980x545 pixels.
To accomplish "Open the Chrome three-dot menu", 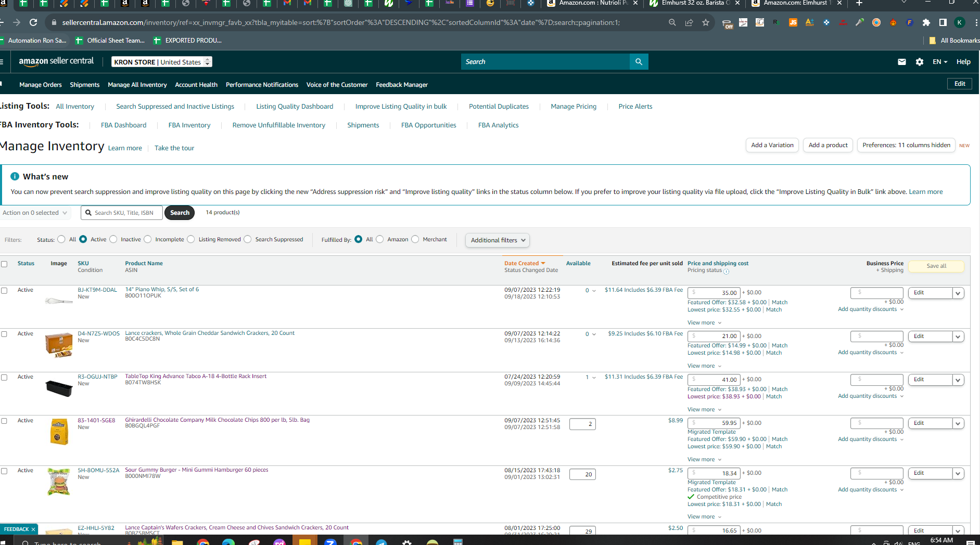I will [x=976, y=22].
